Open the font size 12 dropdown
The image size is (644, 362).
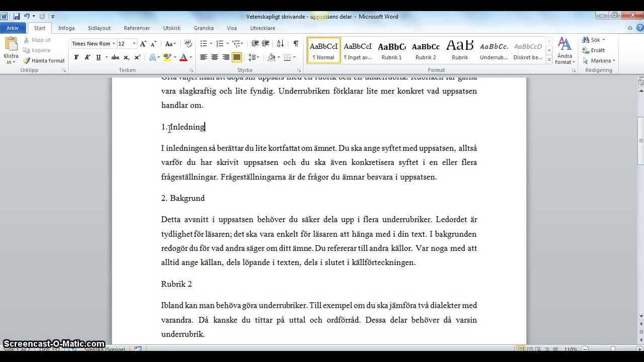point(134,44)
